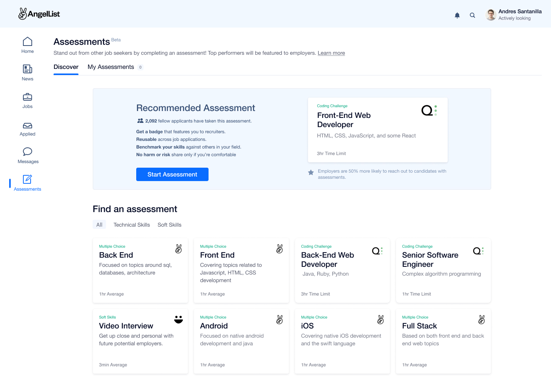Go to Home in sidebar

(28, 45)
